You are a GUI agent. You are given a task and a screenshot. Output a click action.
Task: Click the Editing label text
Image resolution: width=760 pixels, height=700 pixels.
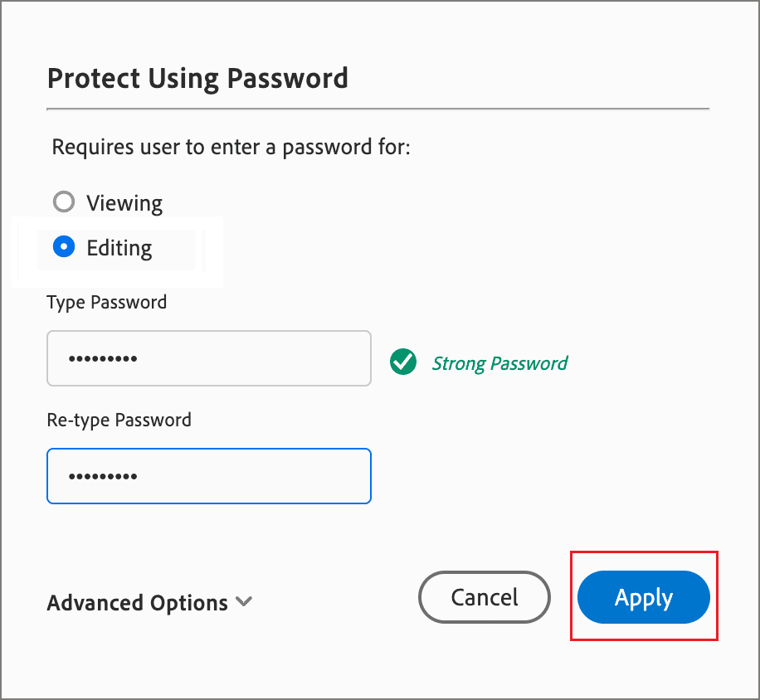point(119,247)
